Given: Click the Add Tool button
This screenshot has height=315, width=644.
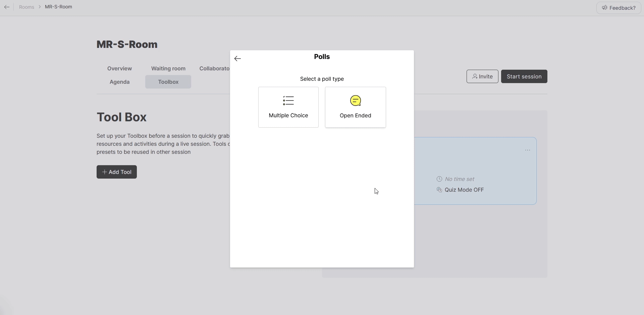Looking at the screenshot, I should [x=117, y=172].
